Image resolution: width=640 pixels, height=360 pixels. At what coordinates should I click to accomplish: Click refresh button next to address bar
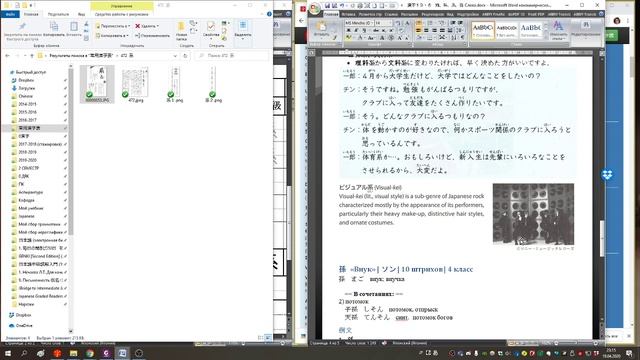point(185,56)
